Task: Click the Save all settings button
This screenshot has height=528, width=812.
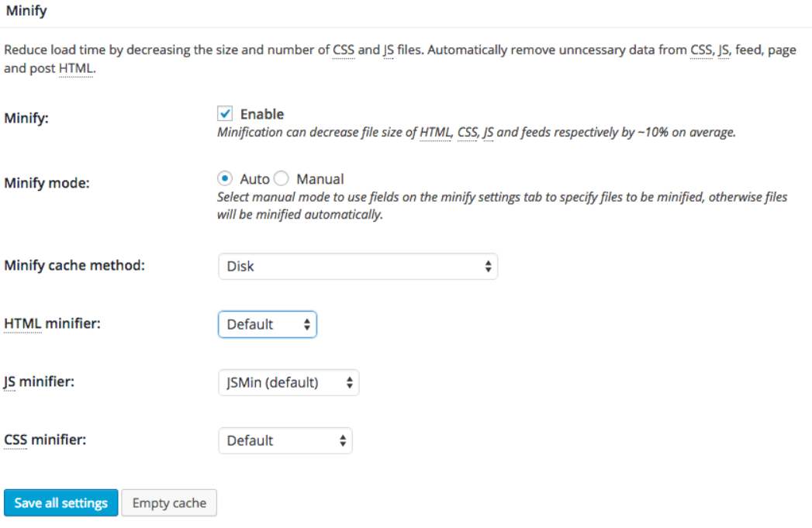Action: (x=60, y=502)
